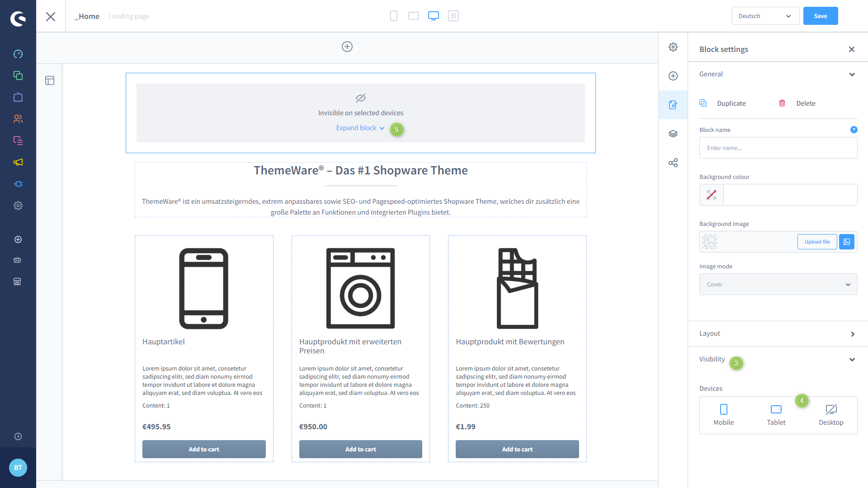Click the €950.00 price
The image size is (868, 488).
(x=313, y=427)
